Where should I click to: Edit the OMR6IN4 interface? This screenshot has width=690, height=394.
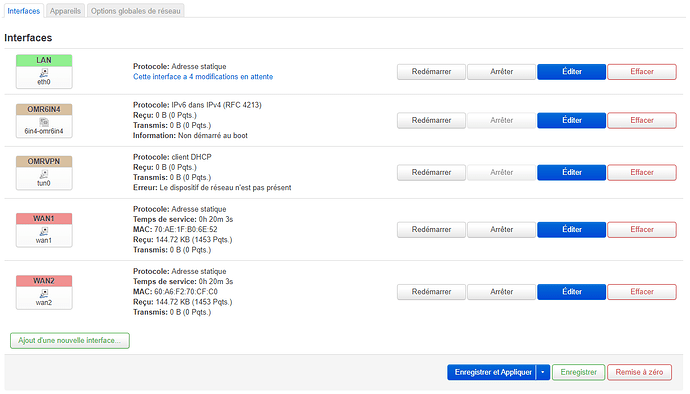click(572, 121)
